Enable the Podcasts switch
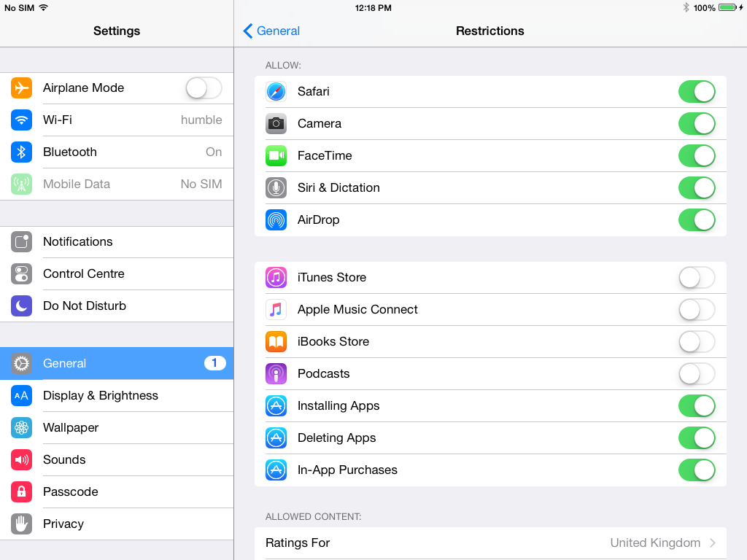 click(697, 374)
